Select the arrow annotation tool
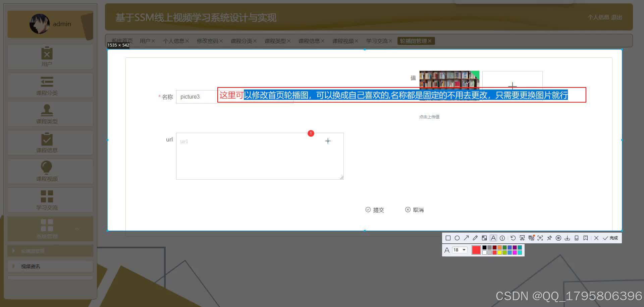 (466, 238)
